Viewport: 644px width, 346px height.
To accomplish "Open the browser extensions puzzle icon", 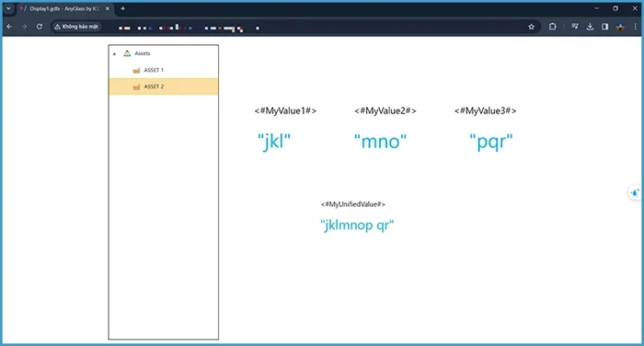I will click(x=552, y=26).
